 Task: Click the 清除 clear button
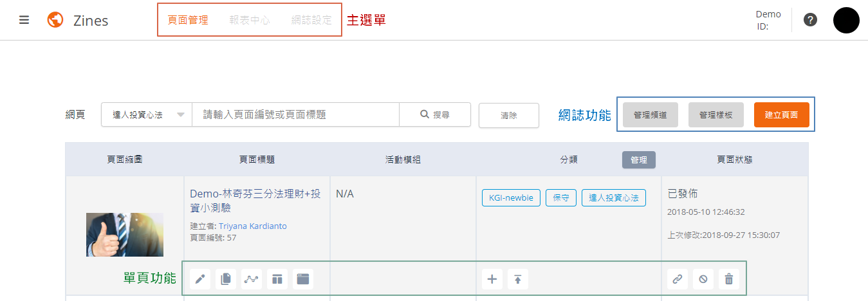click(x=508, y=115)
